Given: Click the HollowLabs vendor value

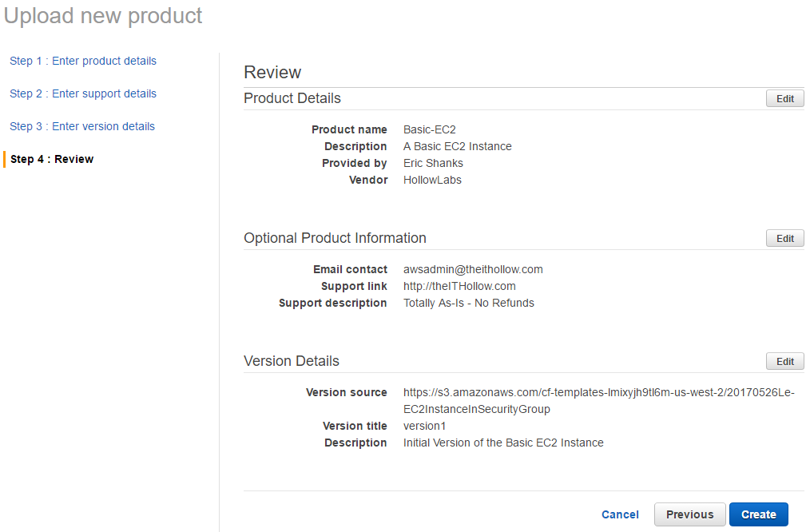Looking at the screenshot, I should (432, 180).
